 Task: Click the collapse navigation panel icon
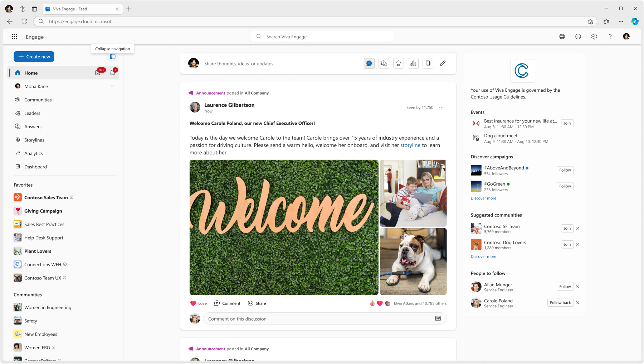113,57
